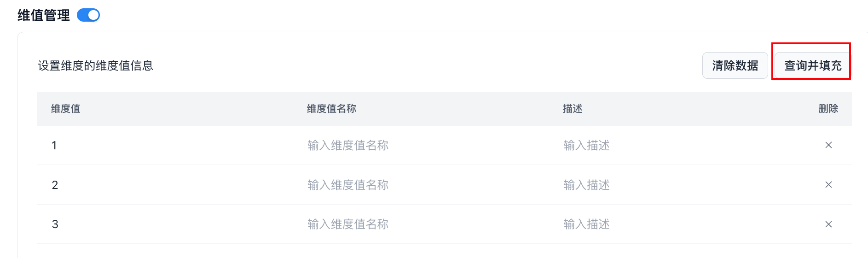Click the 维度值名称 column header
The image size is (868, 271).
(x=331, y=109)
